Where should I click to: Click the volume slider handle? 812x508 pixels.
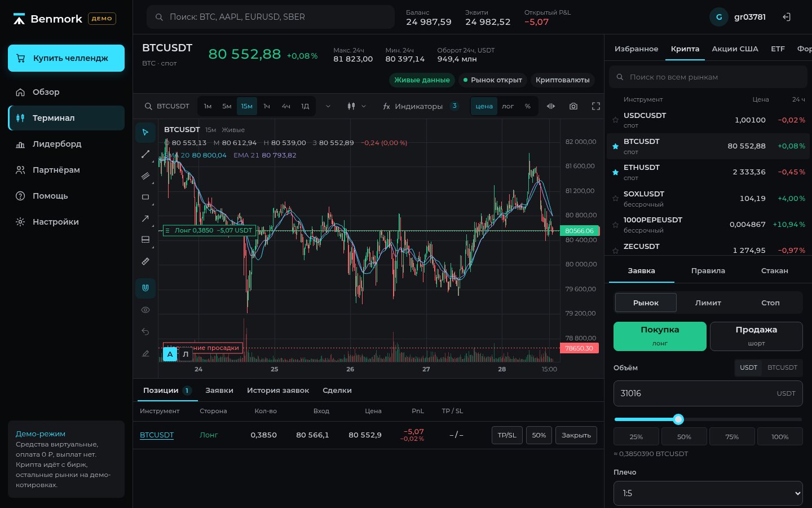tap(678, 419)
